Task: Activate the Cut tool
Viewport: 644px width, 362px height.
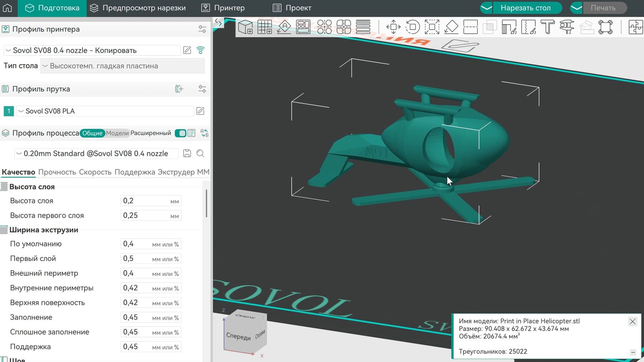Action: pyautogui.click(x=470, y=27)
